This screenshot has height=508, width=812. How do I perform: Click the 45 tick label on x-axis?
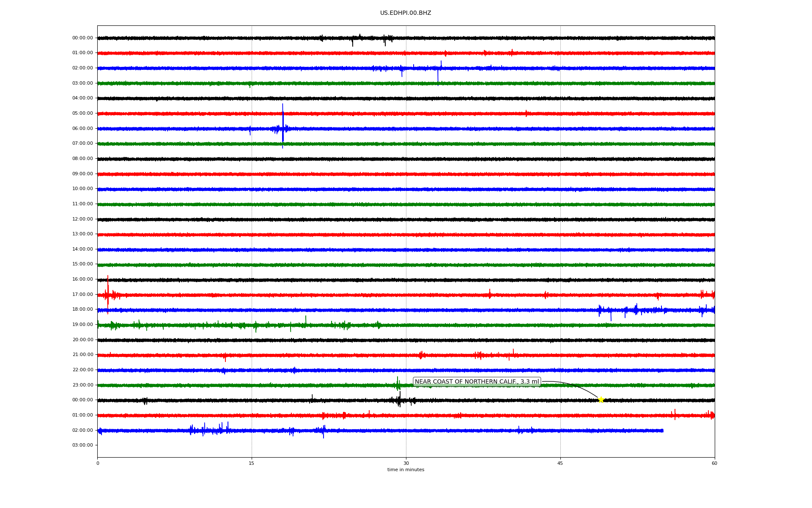(x=560, y=463)
